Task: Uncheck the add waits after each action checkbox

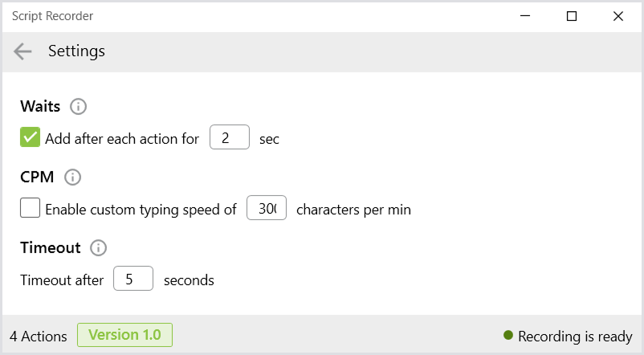Action: (x=30, y=137)
